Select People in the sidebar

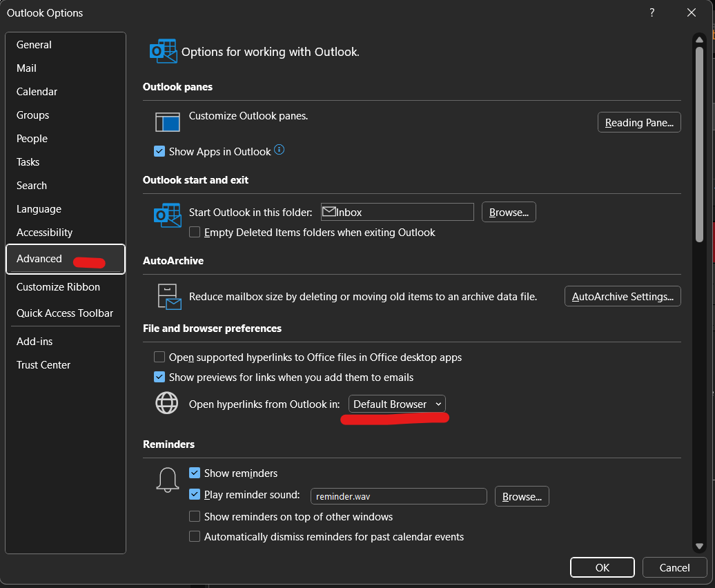(65, 139)
